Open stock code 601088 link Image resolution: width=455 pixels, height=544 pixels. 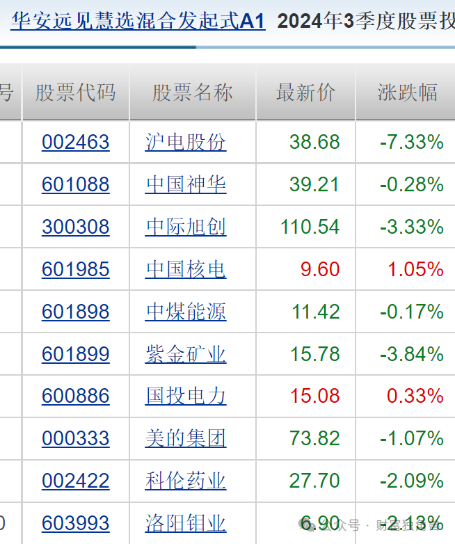76,185
